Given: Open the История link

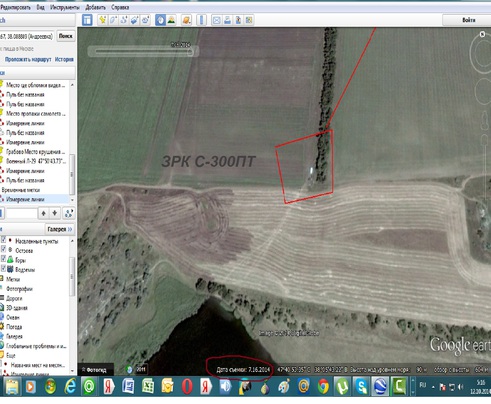Looking at the screenshot, I should click(64, 59).
